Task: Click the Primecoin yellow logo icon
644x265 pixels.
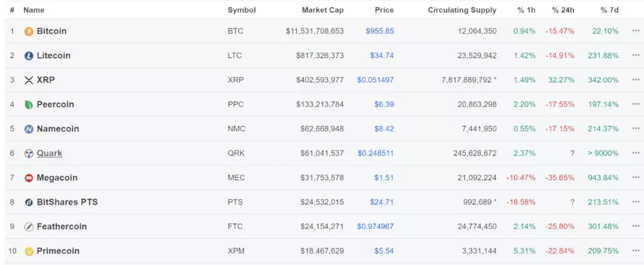Action: 29,251
